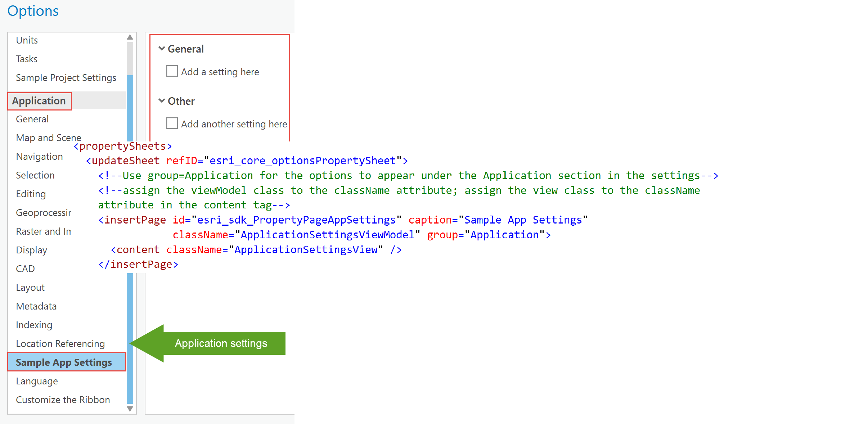Viewport: 868px width, 424px height.
Task: Open the Tasks settings page
Action: (26, 59)
